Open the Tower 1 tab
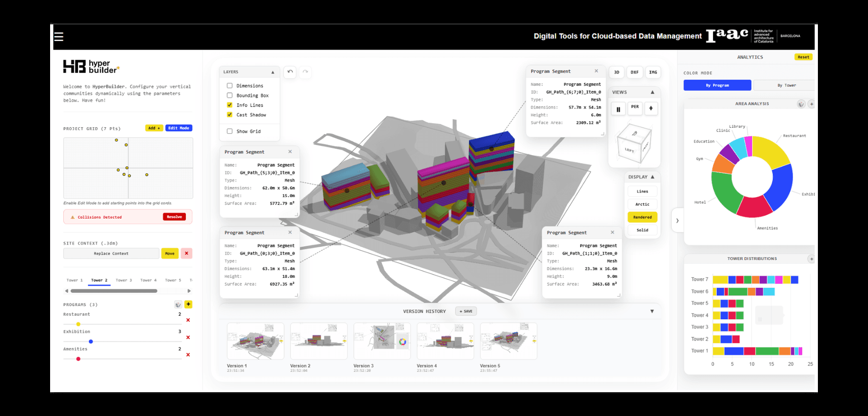This screenshot has height=416, width=868. coord(74,280)
